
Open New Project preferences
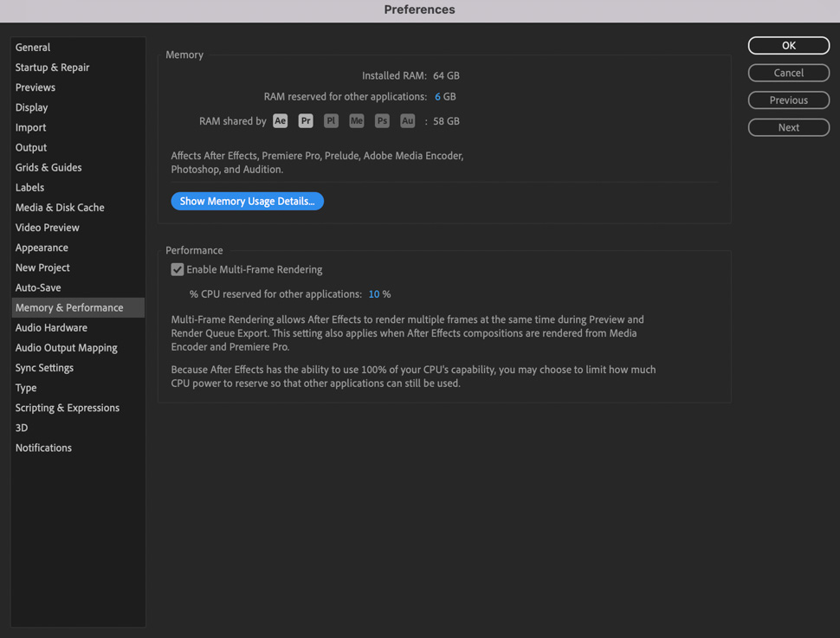point(78,267)
